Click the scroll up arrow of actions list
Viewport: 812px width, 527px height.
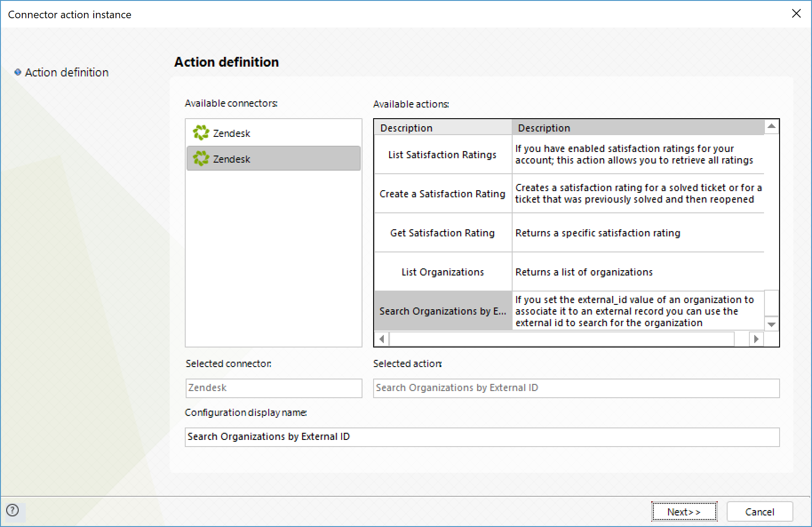[772, 127]
